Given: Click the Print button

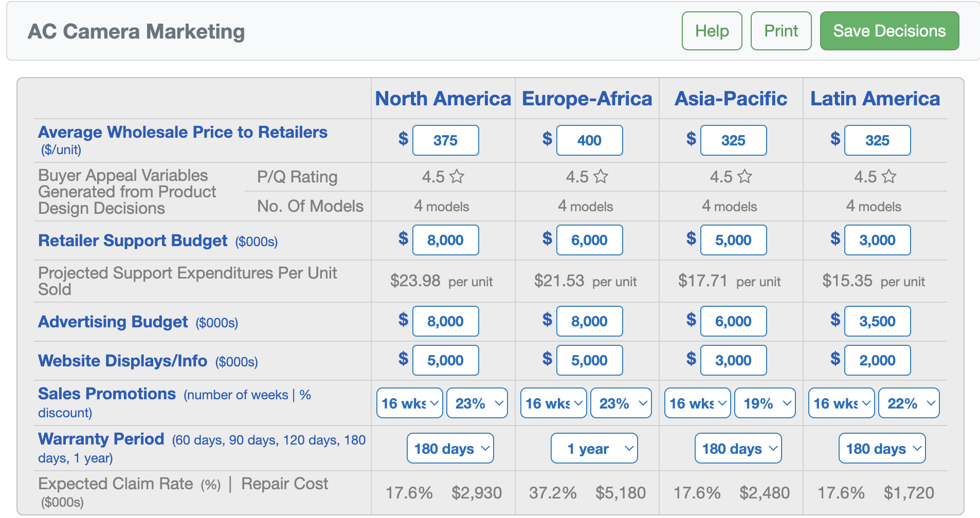Looking at the screenshot, I should point(781,31).
